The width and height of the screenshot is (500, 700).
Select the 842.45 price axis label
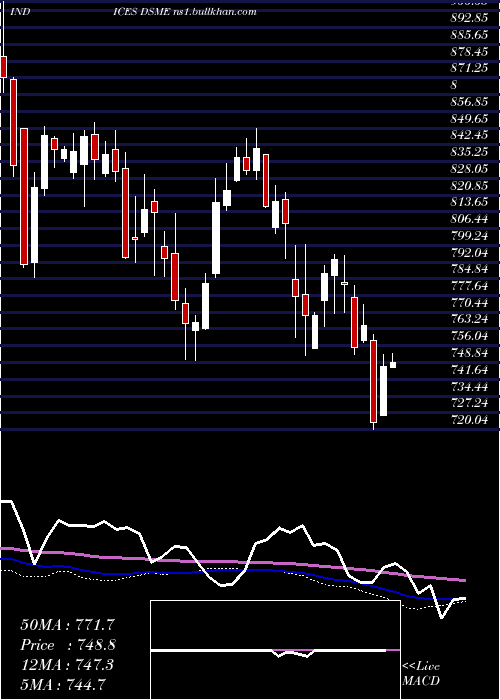tap(469, 135)
